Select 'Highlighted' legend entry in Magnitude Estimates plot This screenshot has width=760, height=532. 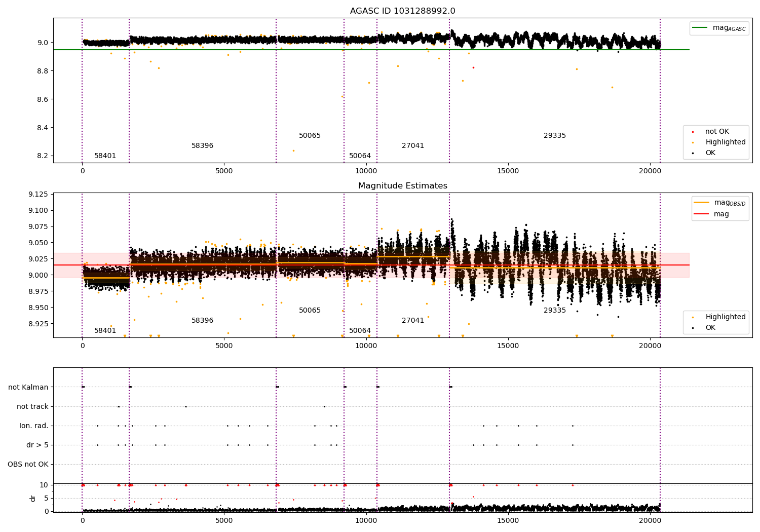[x=726, y=317]
